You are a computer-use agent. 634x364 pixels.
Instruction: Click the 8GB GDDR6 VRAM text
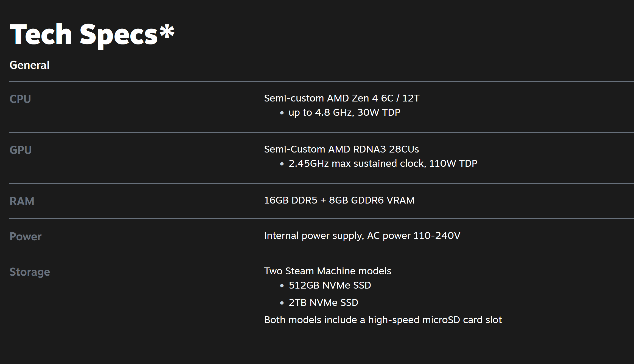tap(372, 200)
